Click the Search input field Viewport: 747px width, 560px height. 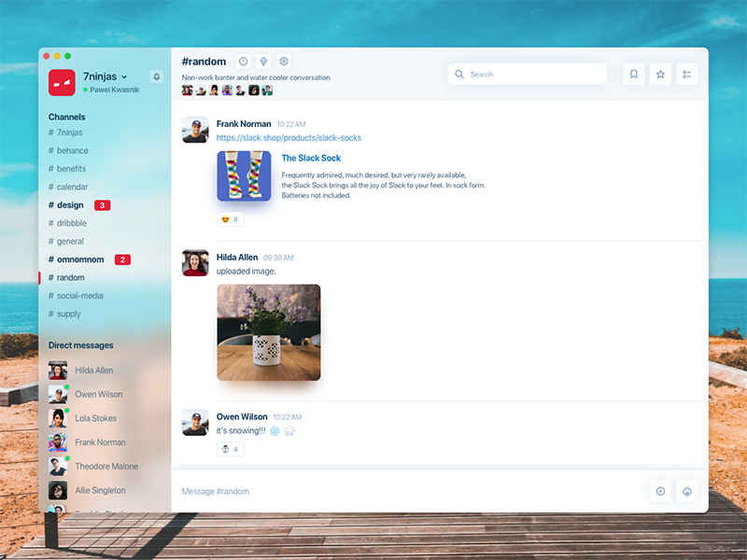coord(528,75)
